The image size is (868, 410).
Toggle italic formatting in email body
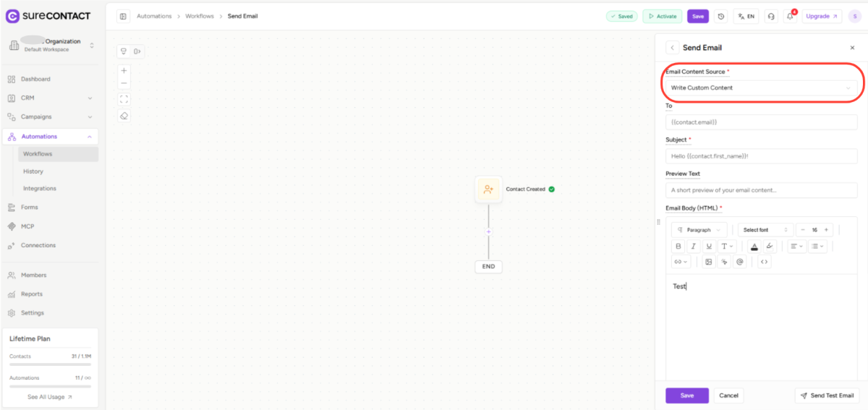pos(694,246)
